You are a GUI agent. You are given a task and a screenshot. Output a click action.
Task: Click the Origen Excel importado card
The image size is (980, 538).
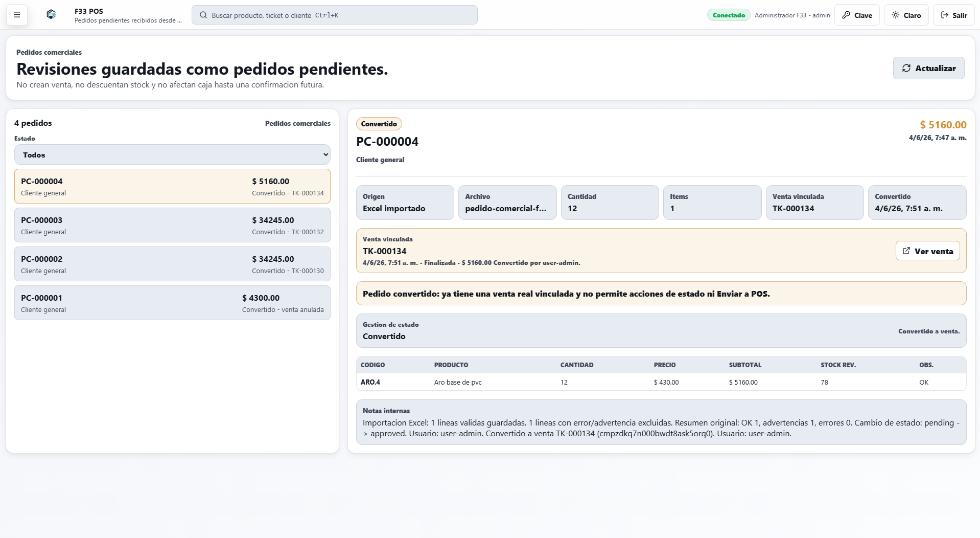(405, 203)
